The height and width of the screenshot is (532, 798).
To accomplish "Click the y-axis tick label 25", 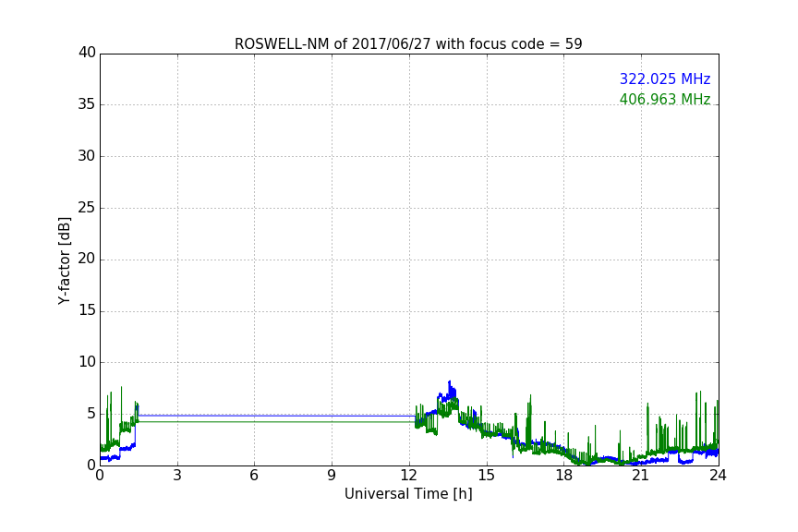I will pos(87,207).
